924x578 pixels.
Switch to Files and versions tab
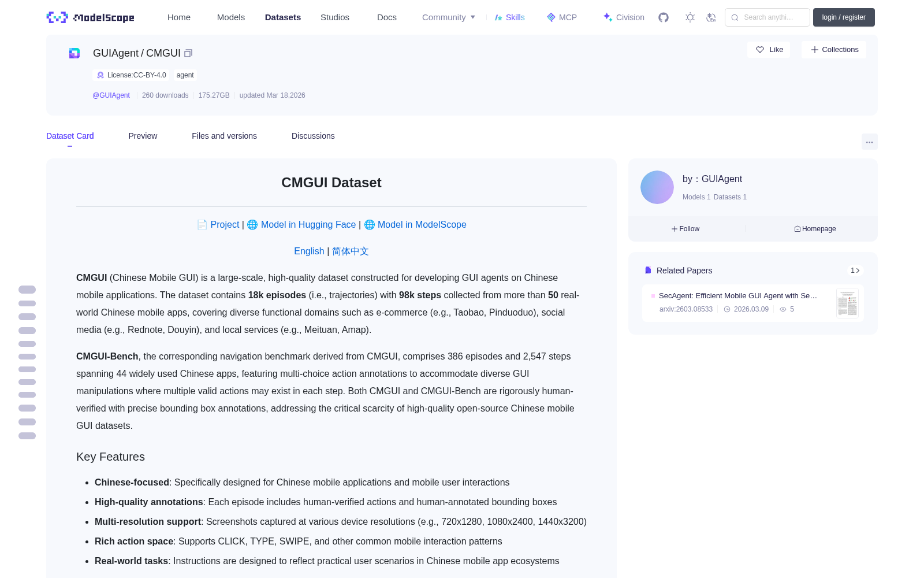tap(224, 136)
